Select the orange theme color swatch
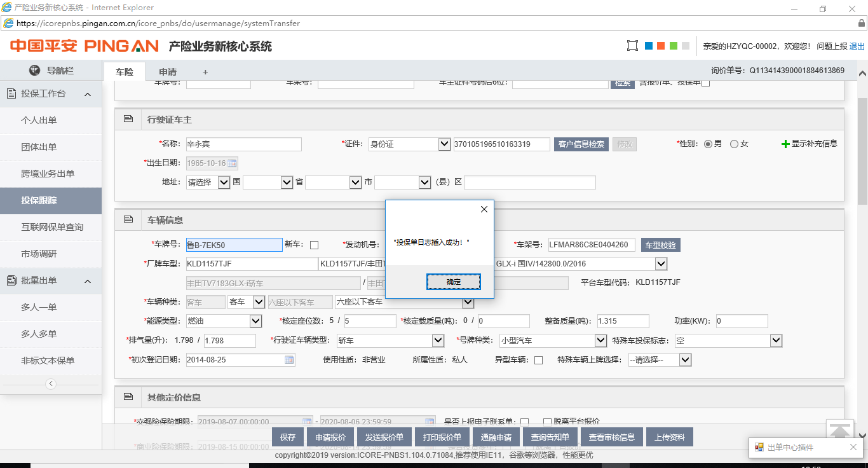868x468 pixels. pyautogui.click(x=661, y=46)
